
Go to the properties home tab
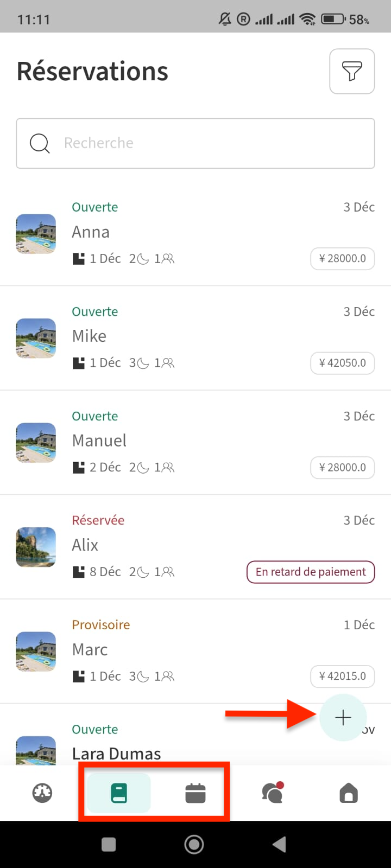pos(349,793)
